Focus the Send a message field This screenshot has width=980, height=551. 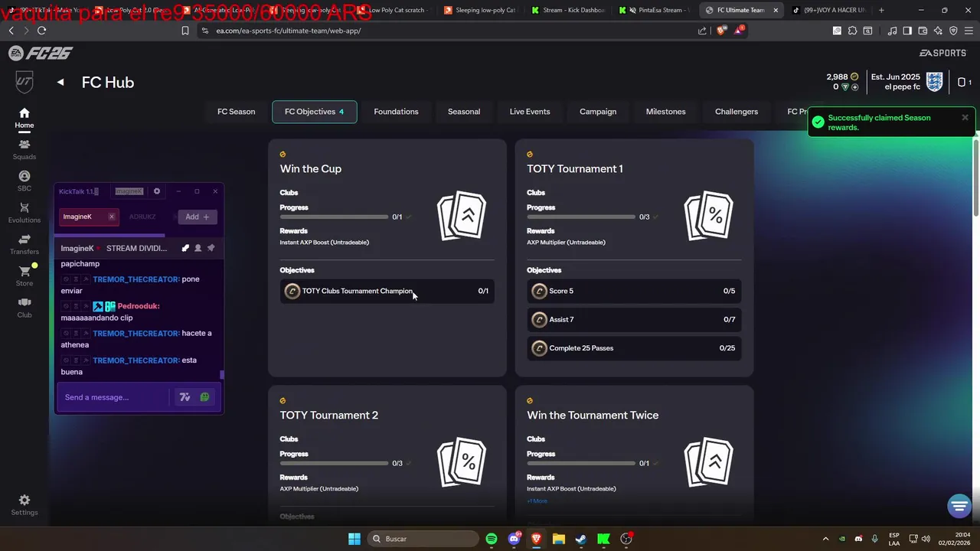click(x=113, y=397)
